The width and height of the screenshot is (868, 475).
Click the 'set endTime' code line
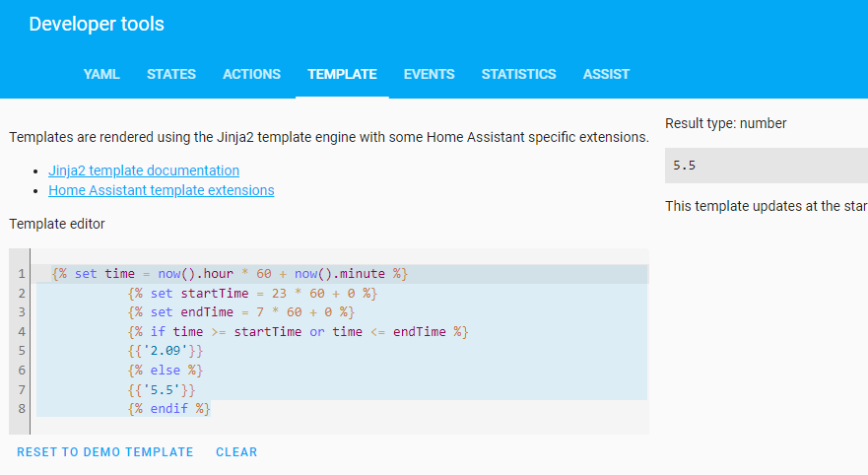pyautogui.click(x=240, y=312)
